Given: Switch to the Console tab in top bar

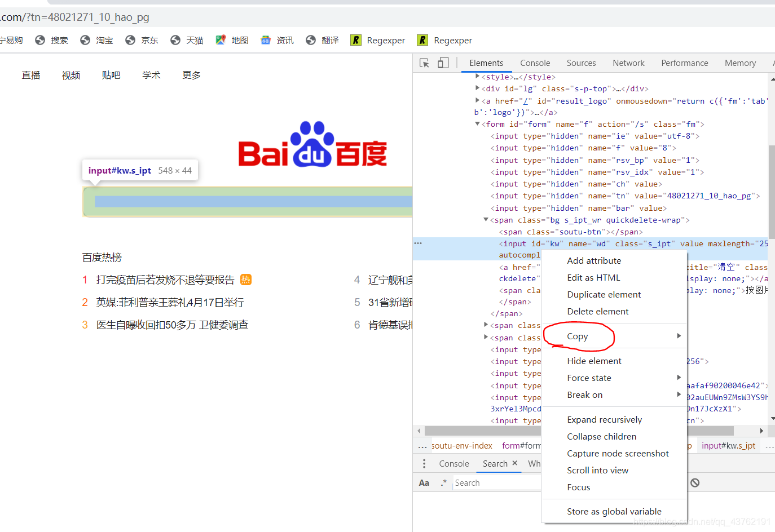Looking at the screenshot, I should [535, 63].
